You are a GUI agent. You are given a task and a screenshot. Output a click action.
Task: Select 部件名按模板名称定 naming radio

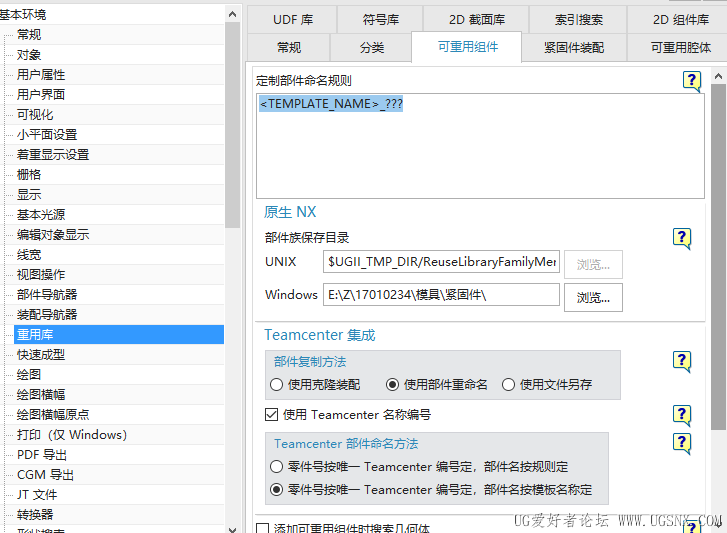276,489
